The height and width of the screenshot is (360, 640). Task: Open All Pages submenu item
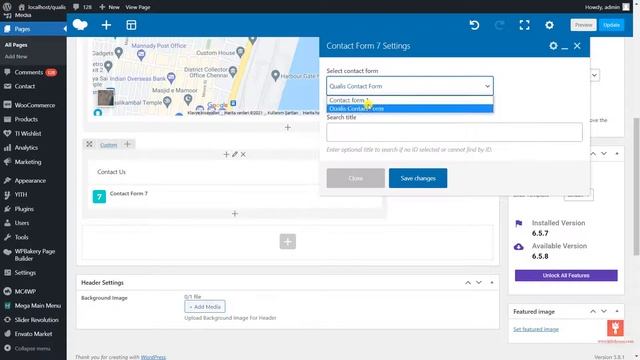tap(16, 45)
